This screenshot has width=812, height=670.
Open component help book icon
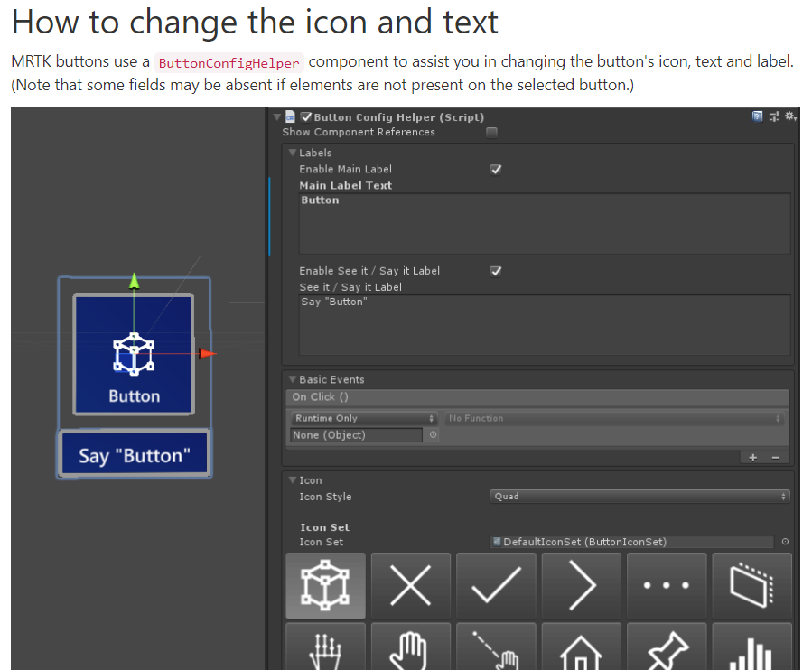[757, 116]
